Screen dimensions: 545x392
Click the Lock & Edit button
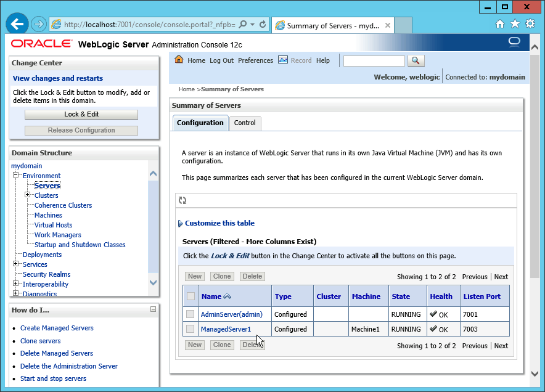[81, 115]
